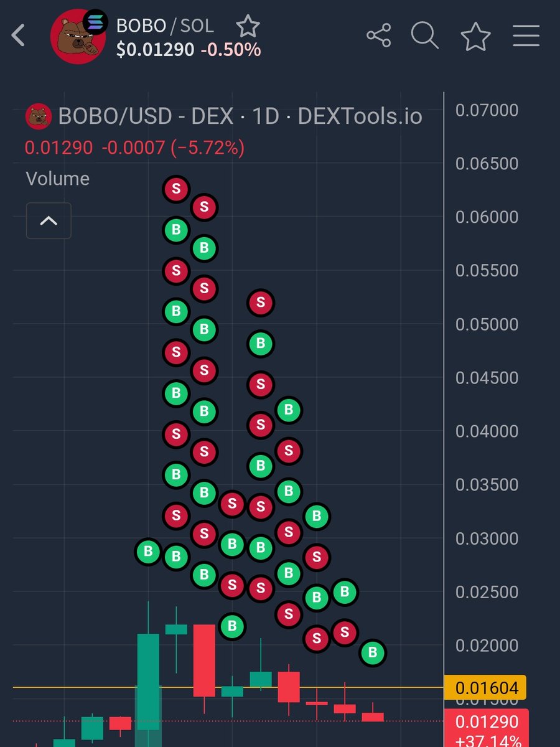Open favorites with the large star

point(475,36)
